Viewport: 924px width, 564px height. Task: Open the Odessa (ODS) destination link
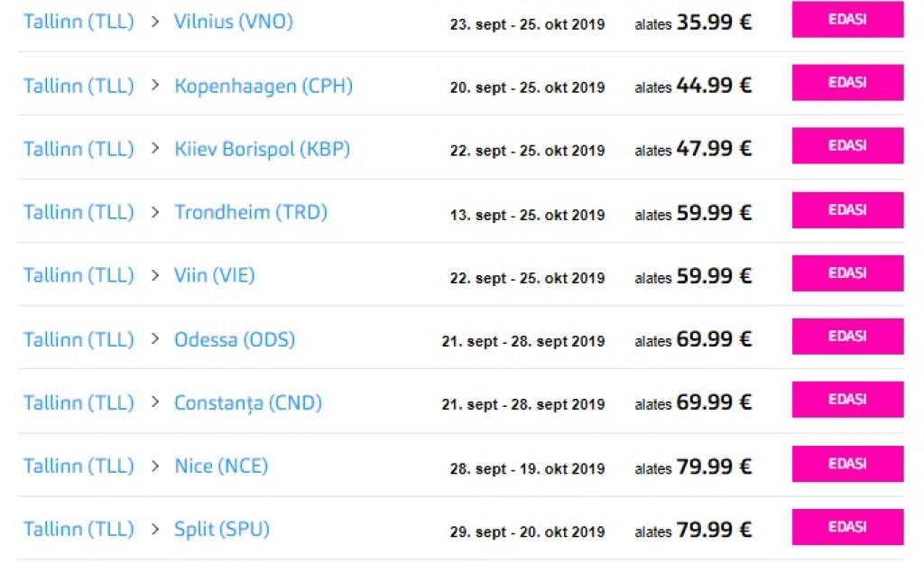235,339
